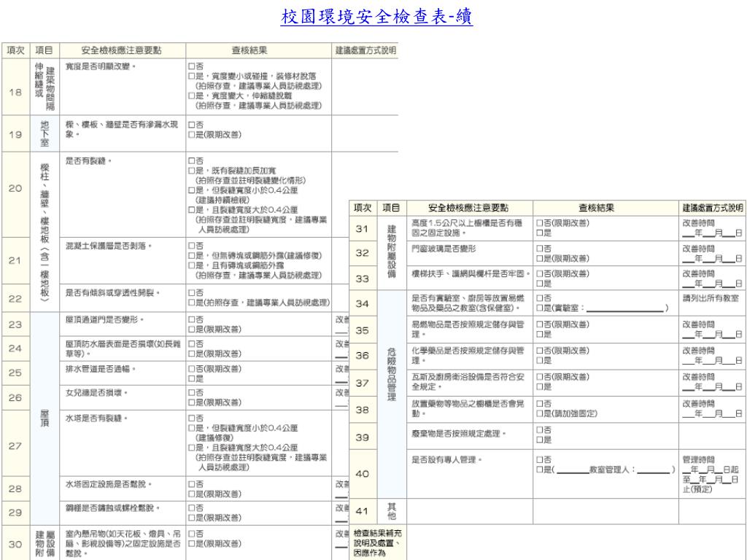
Task: Check 否 for item 19 地下室滲漏水
Action: pos(192,125)
